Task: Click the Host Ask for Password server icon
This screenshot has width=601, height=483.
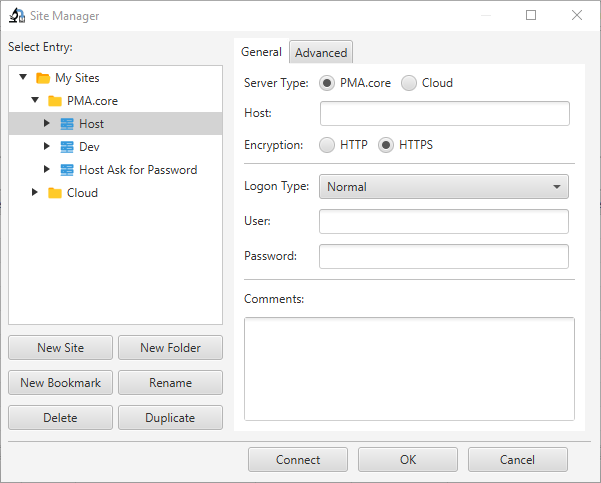Action: [x=67, y=170]
